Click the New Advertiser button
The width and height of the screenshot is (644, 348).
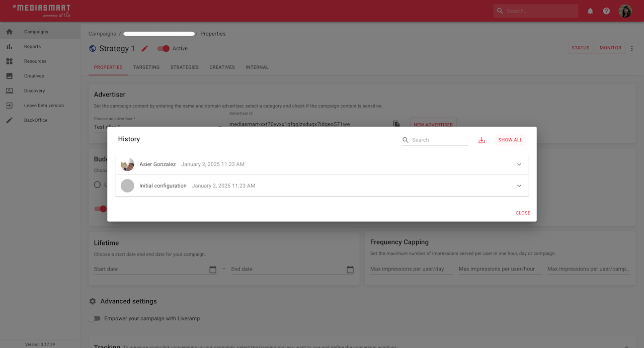click(x=433, y=124)
